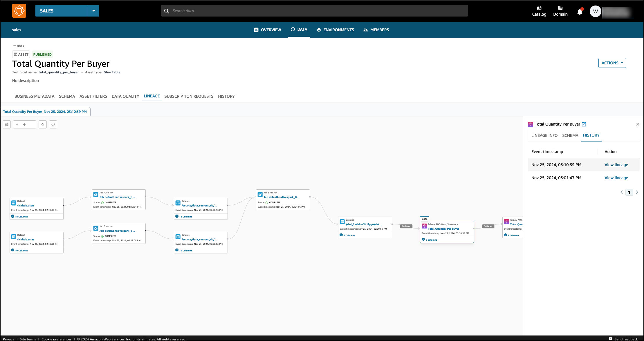Image resolution: width=644 pixels, height=341 pixels.
Task: Open the ACTIONS dropdown
Action: click(x=612, y=63)
